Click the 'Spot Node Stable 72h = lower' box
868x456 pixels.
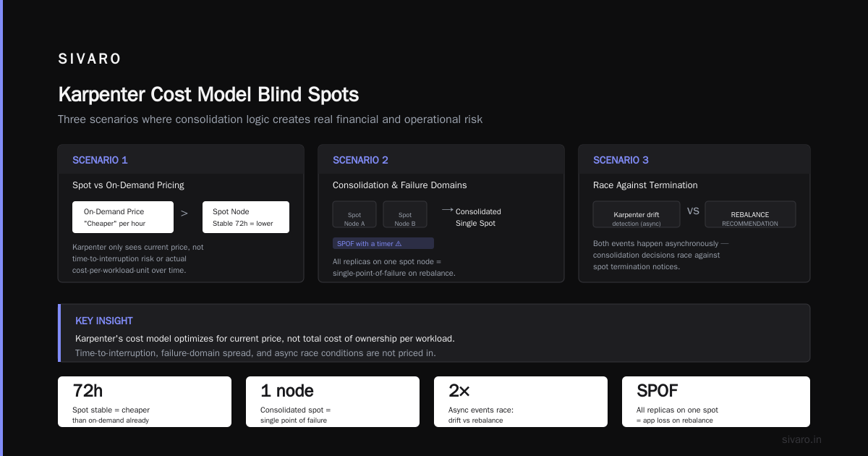pyautogui.click(x=246, y=217)
